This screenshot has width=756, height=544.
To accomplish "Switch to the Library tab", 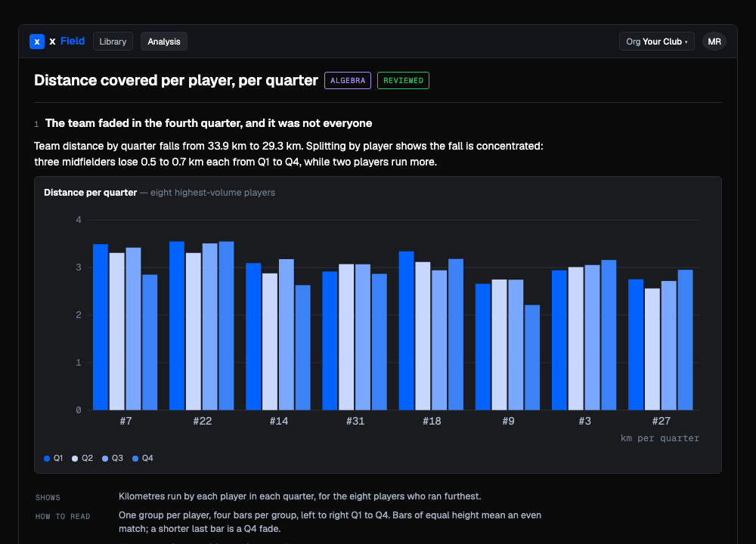I will coord(113,42).
